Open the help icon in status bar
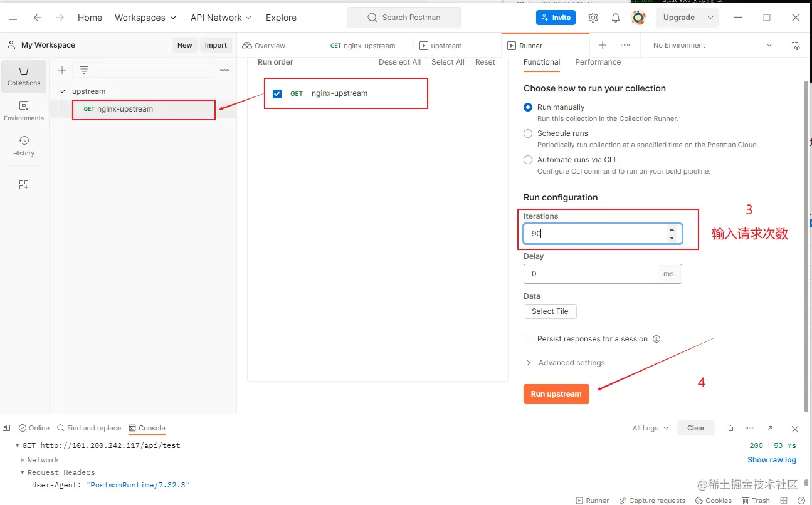Screen dimensions: 812x505 coord(801,501)
